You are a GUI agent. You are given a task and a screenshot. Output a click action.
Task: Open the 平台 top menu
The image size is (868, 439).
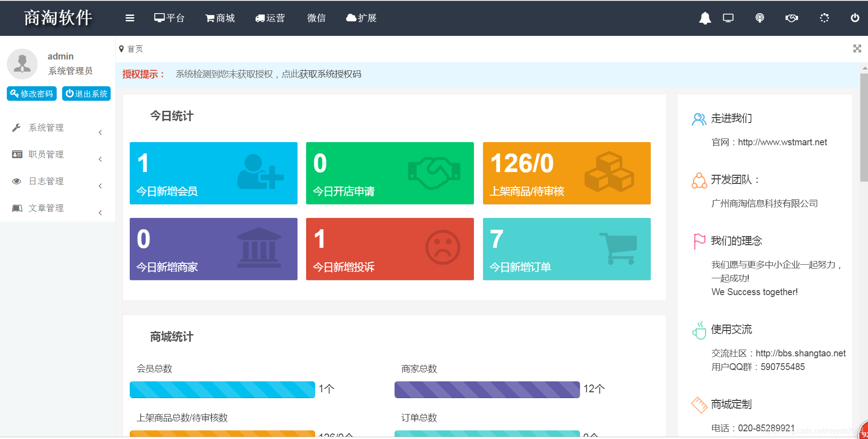169,18
